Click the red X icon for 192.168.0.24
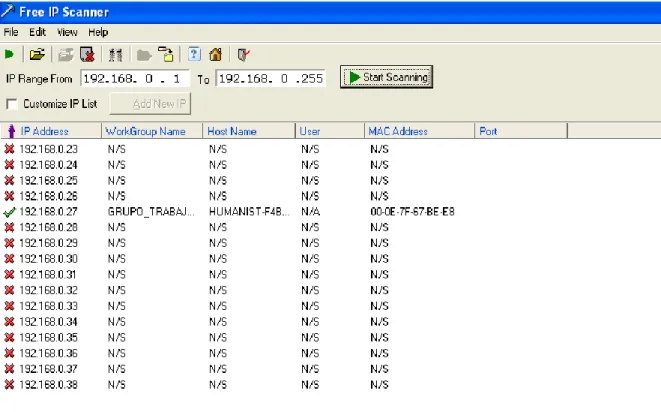661x412 pixels. tap(9, 164)
